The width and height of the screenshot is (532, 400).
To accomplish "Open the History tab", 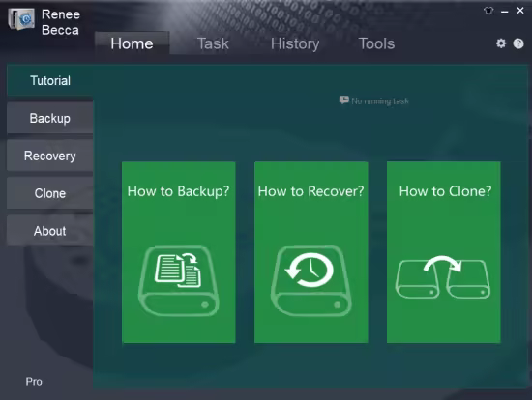I will 295,43.
